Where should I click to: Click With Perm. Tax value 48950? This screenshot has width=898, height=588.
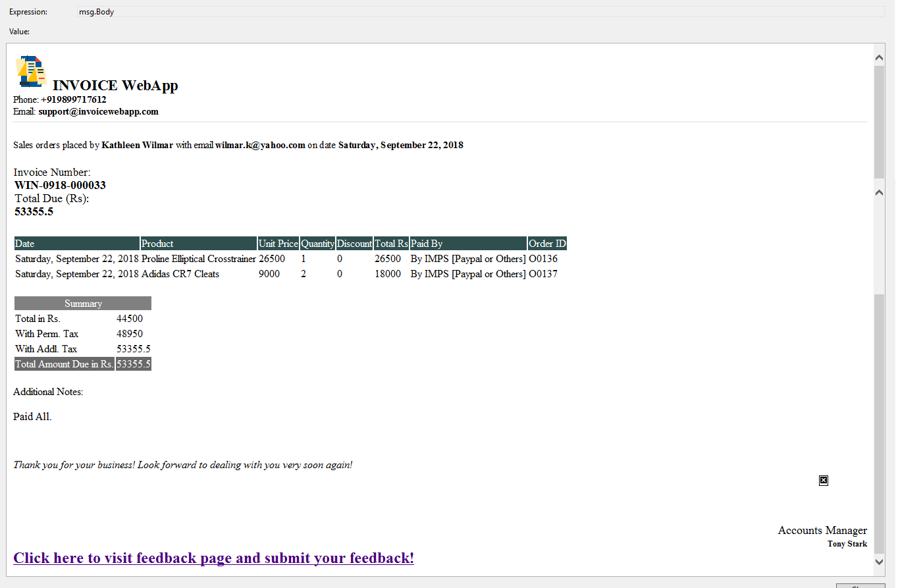pyautogui.click(x=134, y=334)
